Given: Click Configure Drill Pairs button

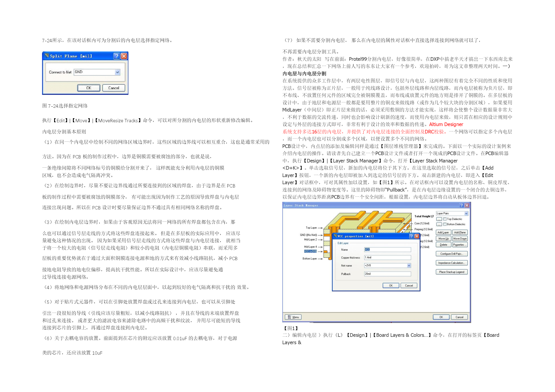Looking at the screenshot, I should pos(452,254).
